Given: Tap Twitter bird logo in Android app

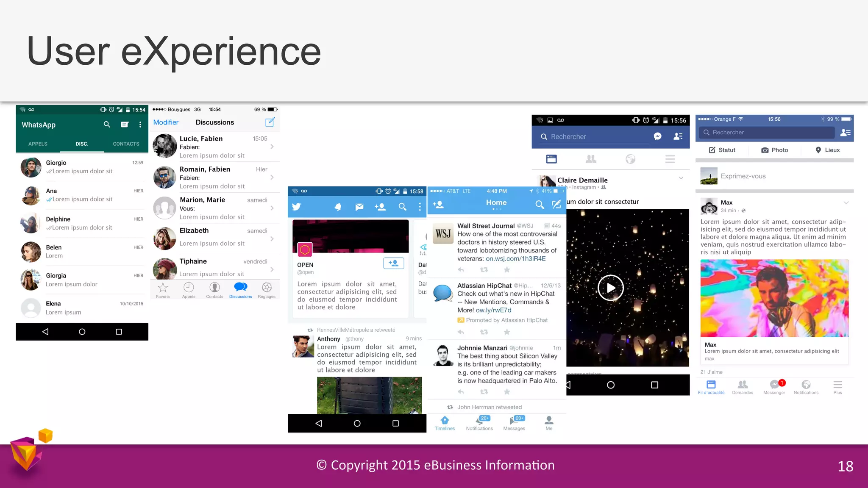Looking at the screenshot, I should click(x=296, y=207).
